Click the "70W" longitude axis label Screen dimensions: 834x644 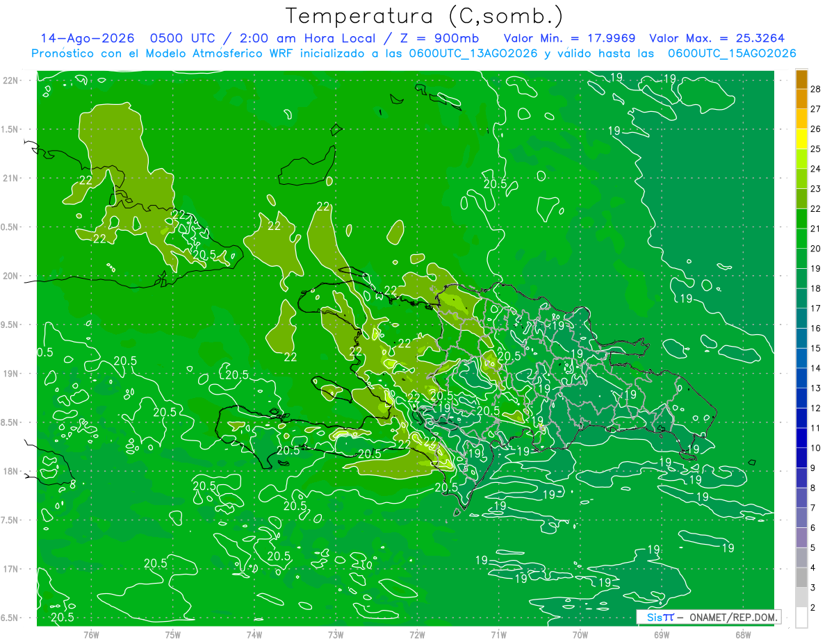(x=580, y=635)
